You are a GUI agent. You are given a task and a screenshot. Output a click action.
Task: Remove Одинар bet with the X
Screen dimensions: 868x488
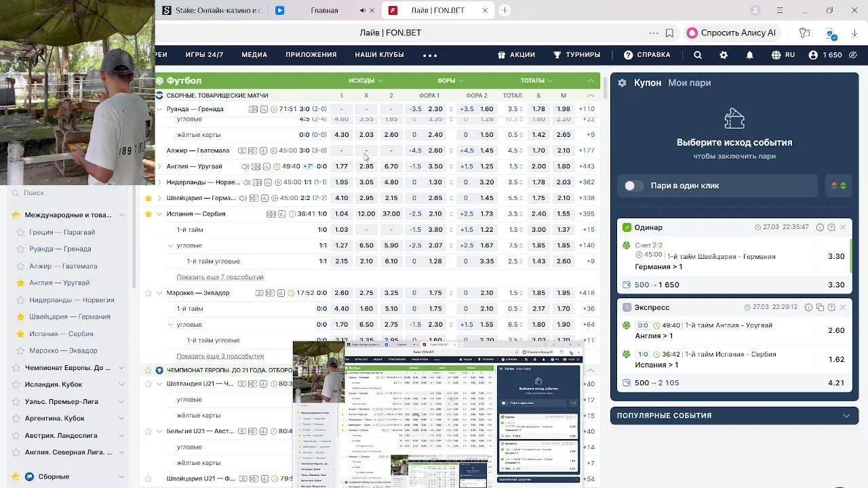843,228
